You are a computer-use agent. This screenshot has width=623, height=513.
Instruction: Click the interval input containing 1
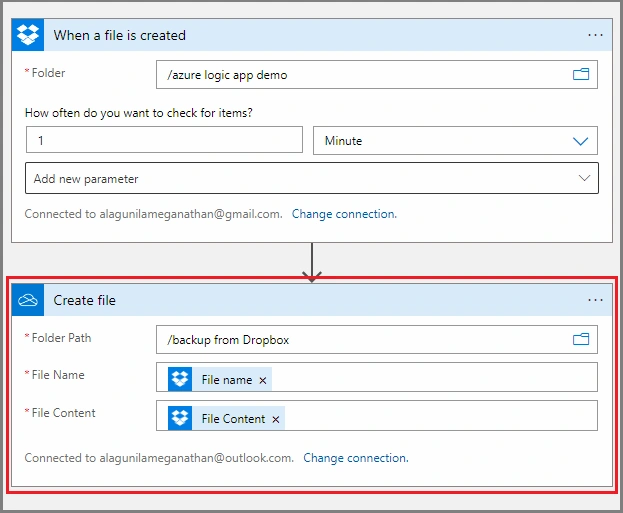coord(164,140)
